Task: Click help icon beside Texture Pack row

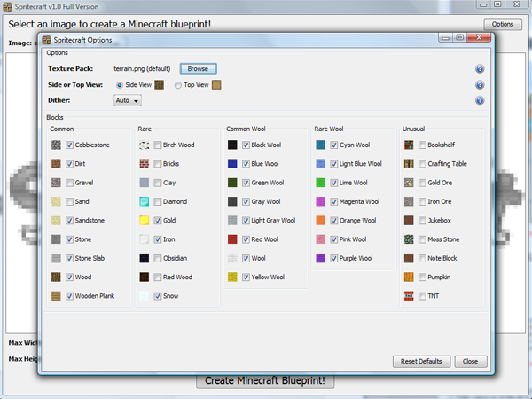Action: pos(480,68)
